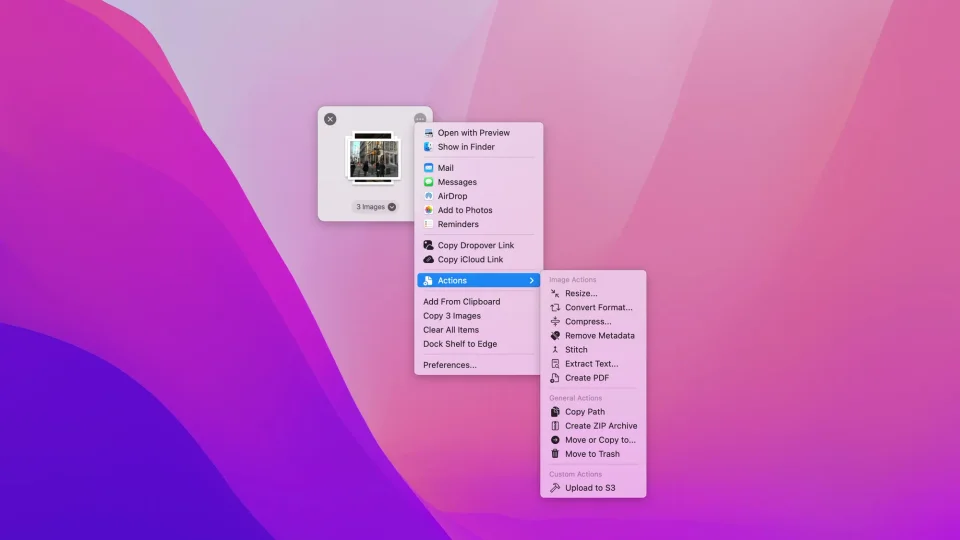The width and height of the screenshot is (960, 540).
Task: Click the green Messages app icon
Action: 429,182
